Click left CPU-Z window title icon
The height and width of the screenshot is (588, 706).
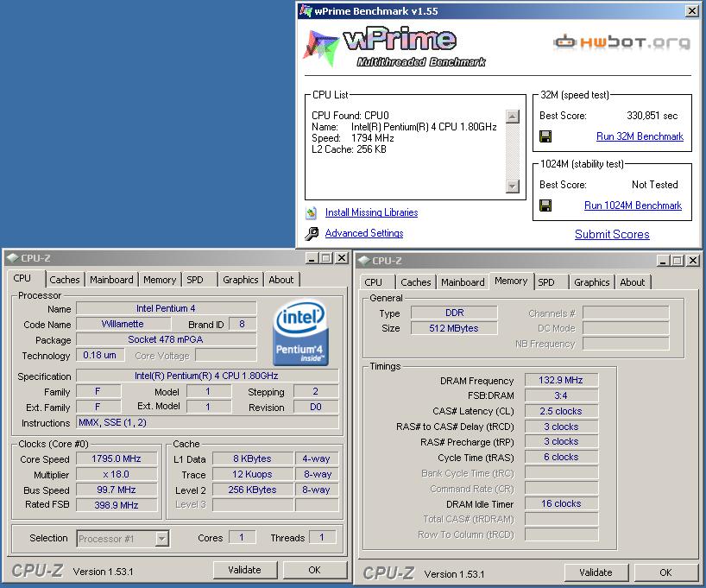pos(13,258)
